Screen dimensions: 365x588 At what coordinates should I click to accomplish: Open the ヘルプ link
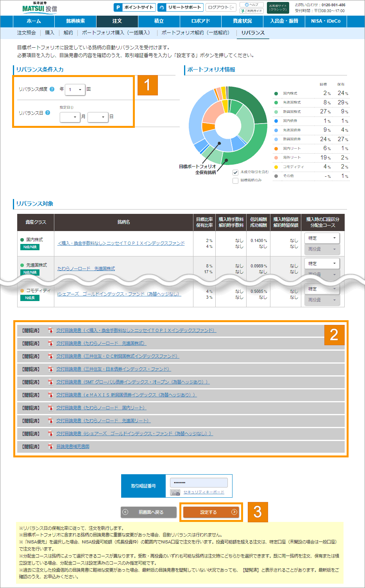[251, 5]
